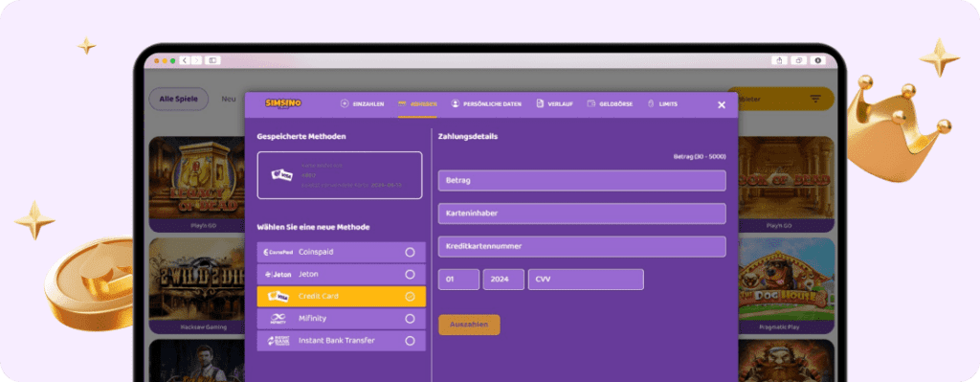980x382 pixels.
Task: Click the Auszahlen withdraw button
Action: pos(469,325)
